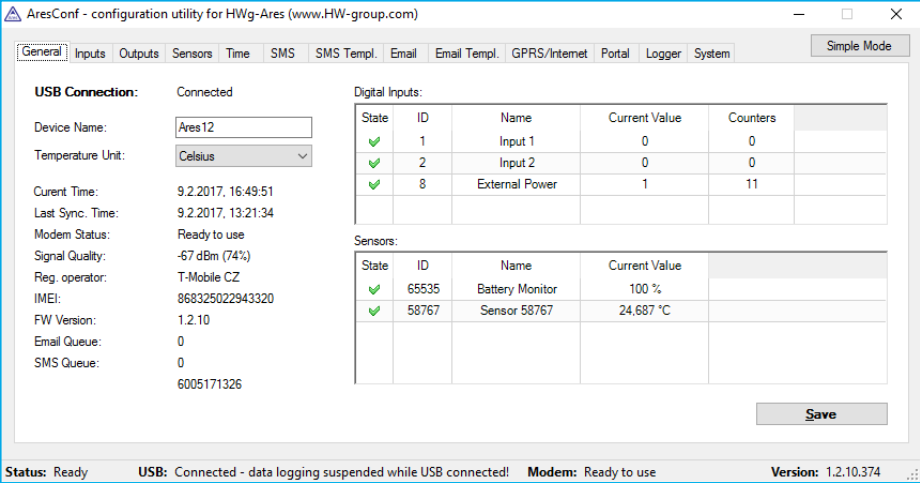Click green check state icon for Input 2
This screenshot has height=483, width=920.
pos(374,163)
